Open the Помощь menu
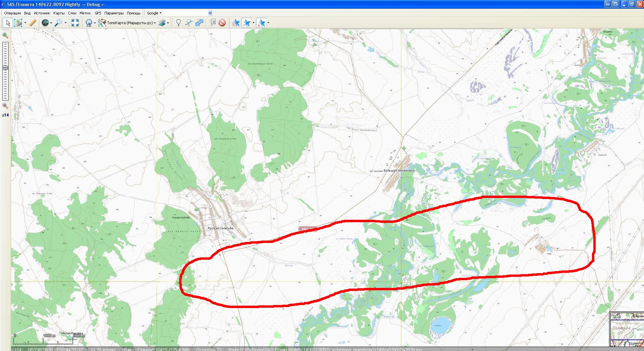 [x=134, y=13]
